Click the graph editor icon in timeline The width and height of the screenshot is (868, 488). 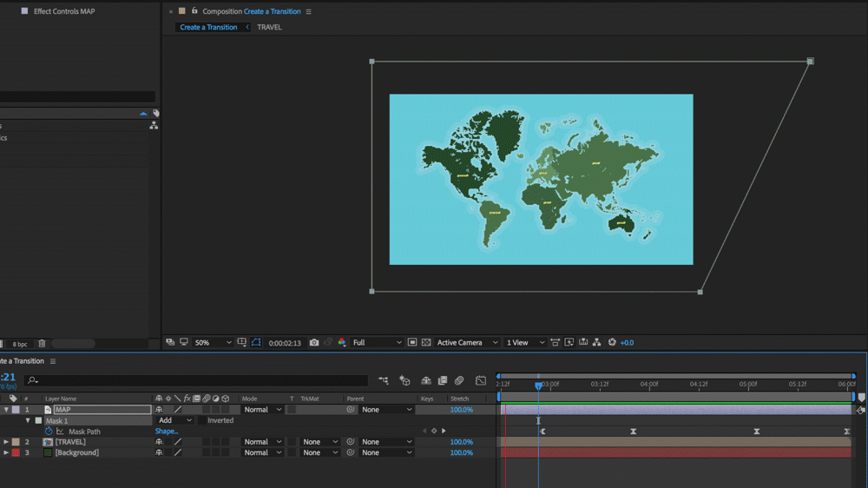click(480, 380)
